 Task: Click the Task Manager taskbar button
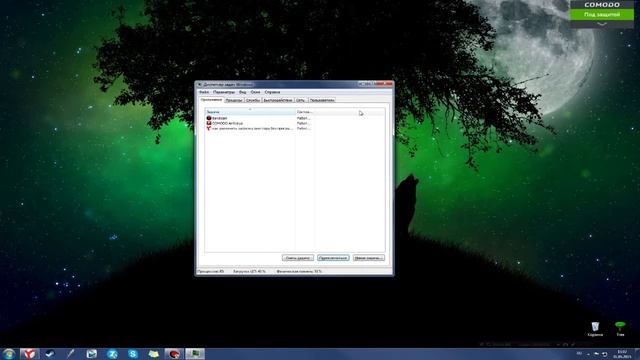pyautogui.click(x=195, y=354)
